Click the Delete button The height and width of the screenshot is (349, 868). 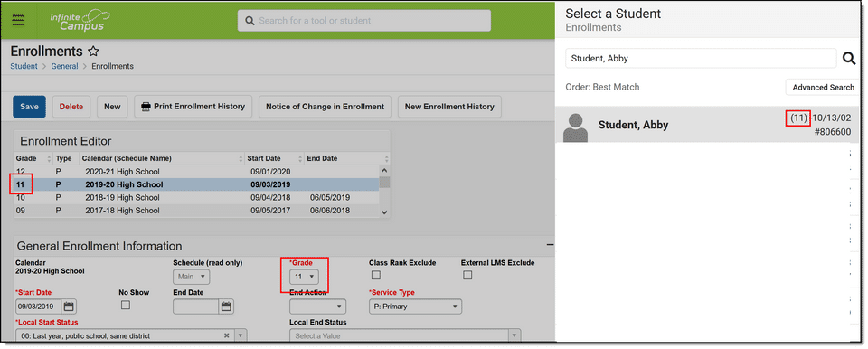click(x=71, y=107)
